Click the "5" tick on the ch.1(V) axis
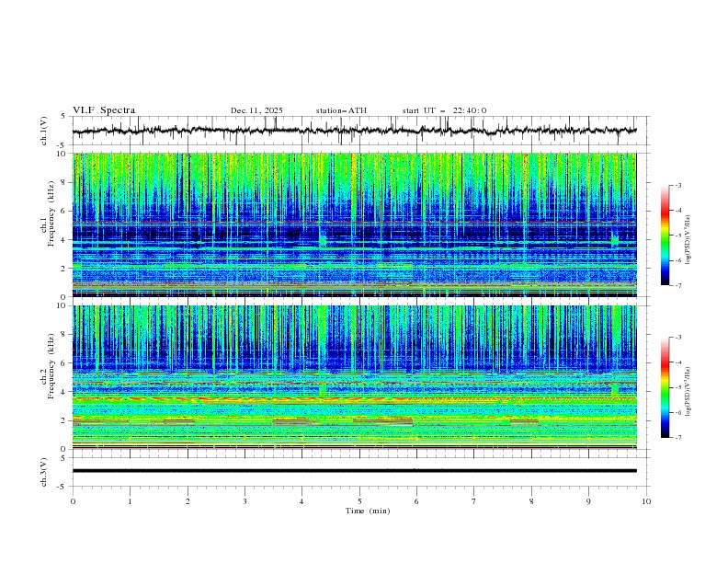This screenshot has height=563, width=728. (x=63, y=117)
